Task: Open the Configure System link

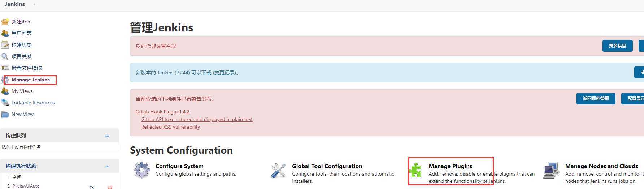Action: click(179, 166)
